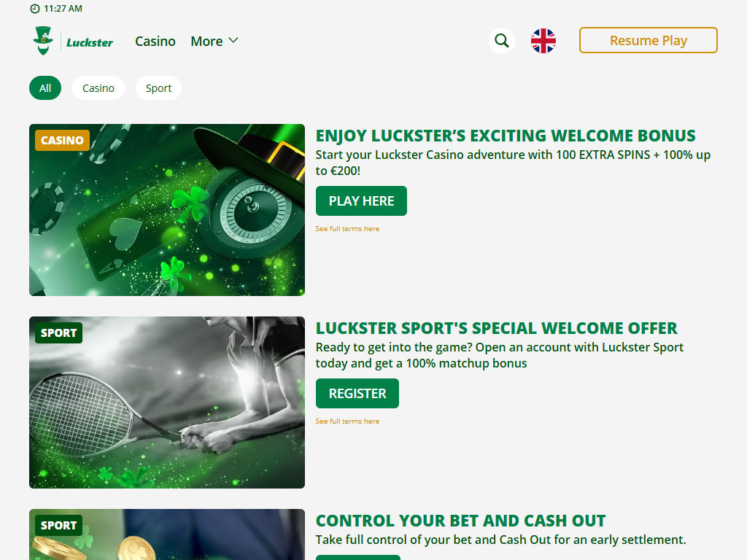Filter promotions by Sport
The height and width of the screenshot is (560, 747).
coord(158,88)
